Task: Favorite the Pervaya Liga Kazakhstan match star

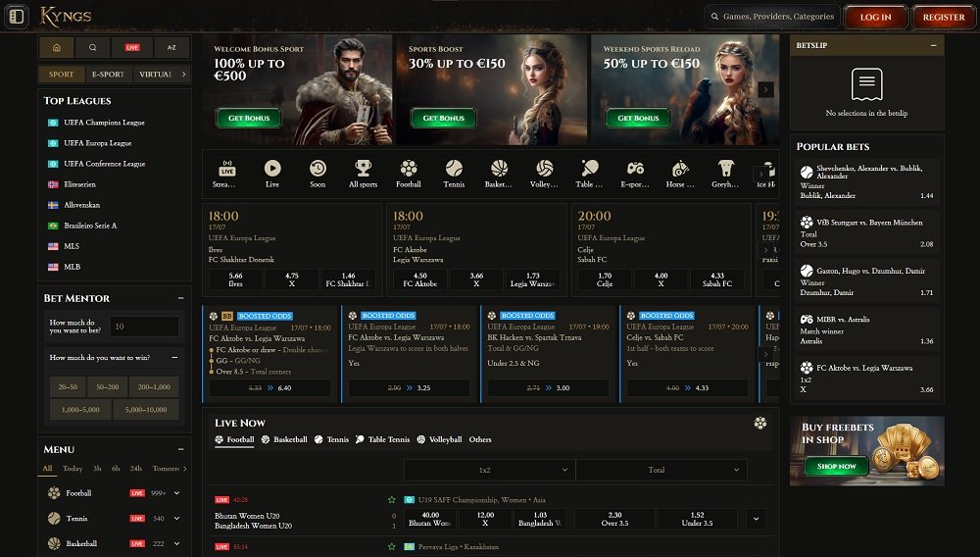Action: pyautogui.click(x=392, y=547)
